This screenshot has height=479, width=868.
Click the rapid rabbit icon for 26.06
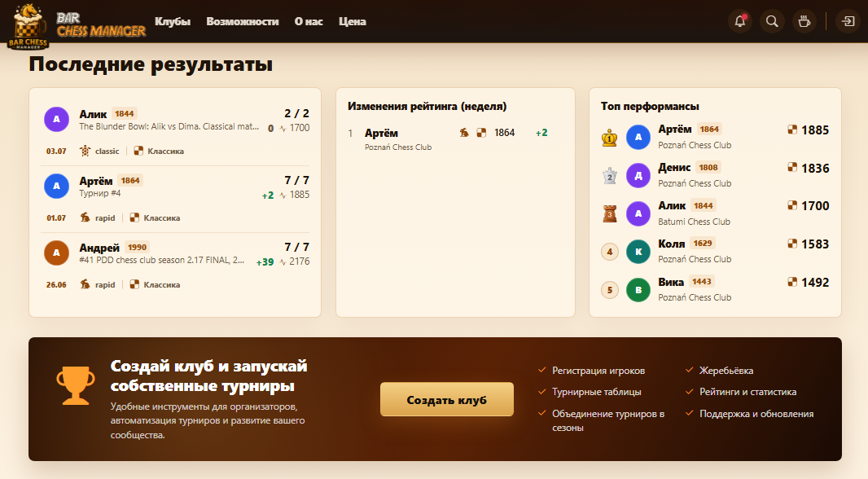click(x=85, y=284)
